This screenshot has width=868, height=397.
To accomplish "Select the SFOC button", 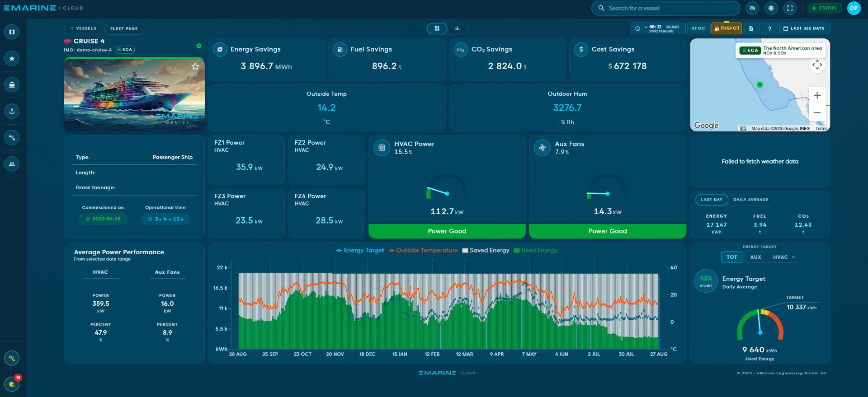I will pos(698,28).
